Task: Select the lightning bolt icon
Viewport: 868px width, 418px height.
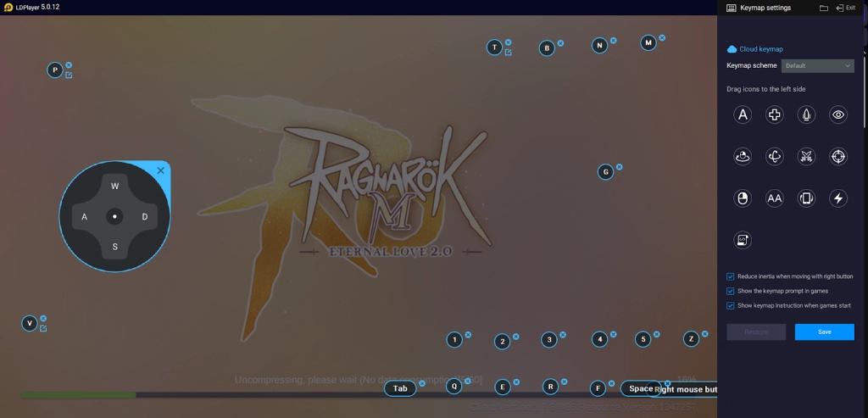Action: click(837, 198)
